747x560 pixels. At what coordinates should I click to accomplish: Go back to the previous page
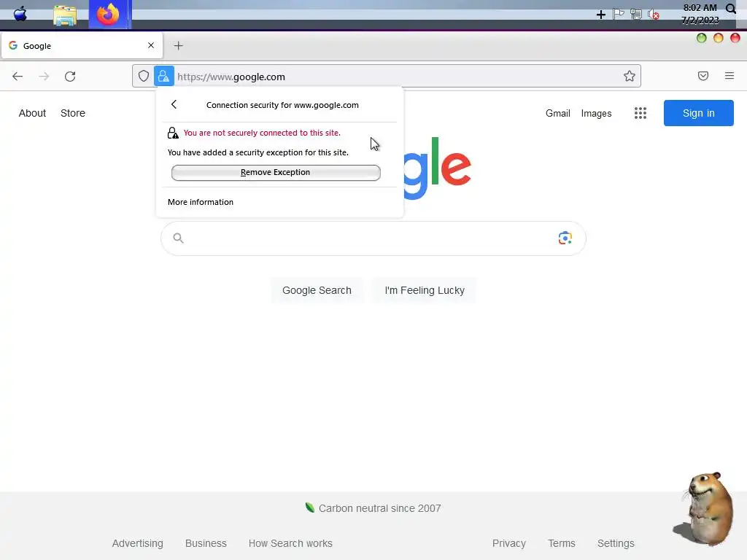(x=18, y=76)
